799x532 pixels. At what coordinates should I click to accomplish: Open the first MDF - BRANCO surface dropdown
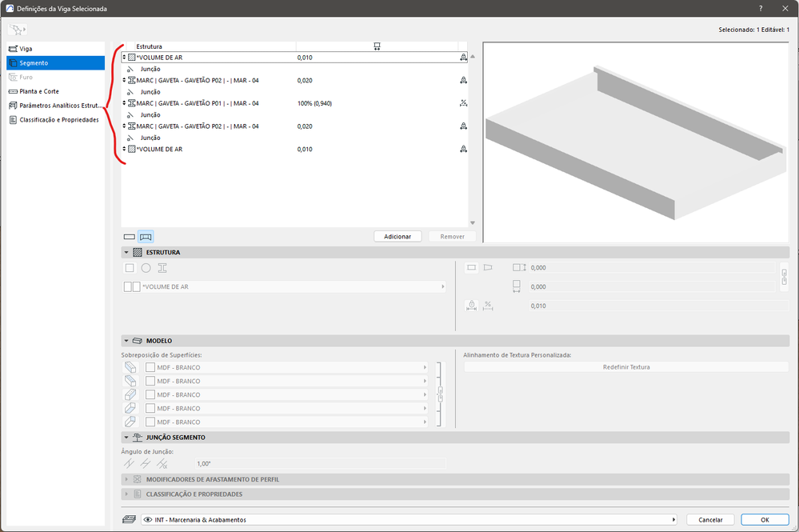click(286, 367)
